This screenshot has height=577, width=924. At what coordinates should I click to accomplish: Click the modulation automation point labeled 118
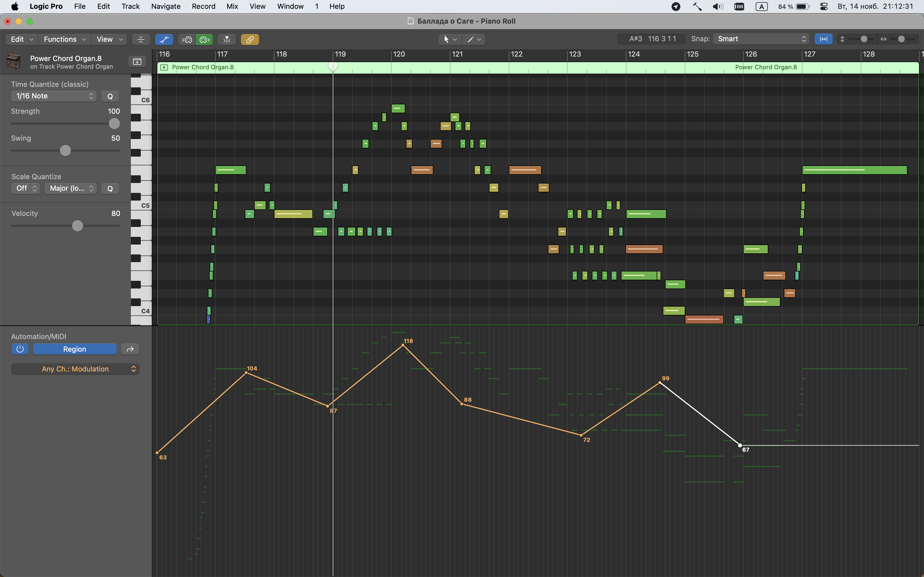coord(403,345)
